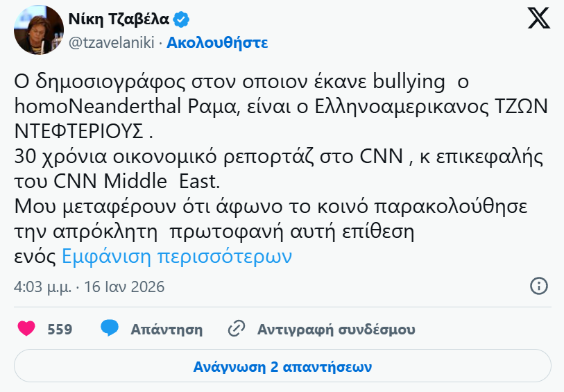Open Νίκη Τζαβέλα profile picture
The image size is (564, 392).
tap(35, 30)
